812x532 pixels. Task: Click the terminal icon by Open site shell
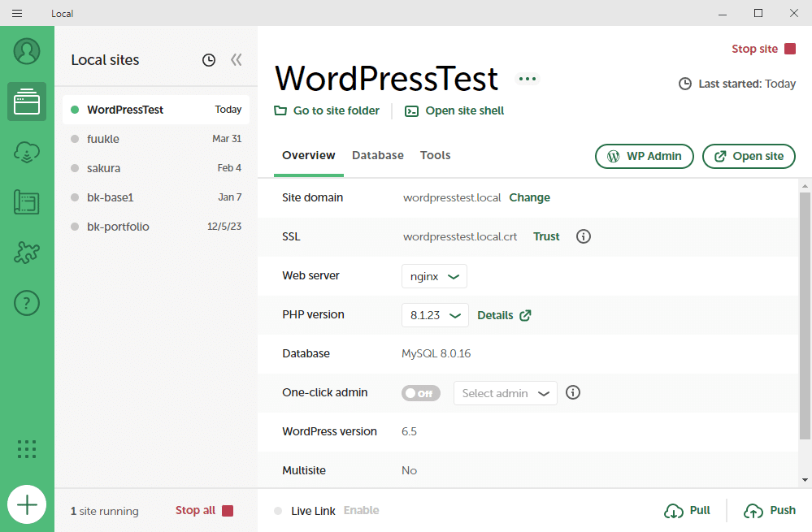click(412, 111)
